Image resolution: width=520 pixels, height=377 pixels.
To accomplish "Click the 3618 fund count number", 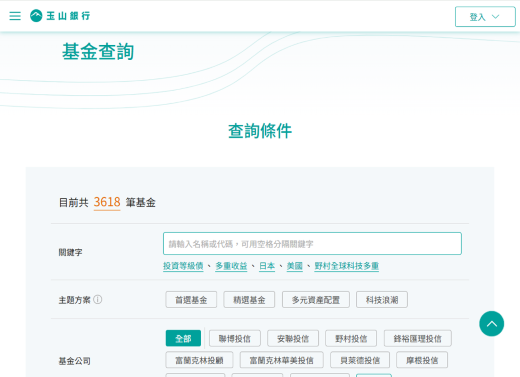I will click(x=107, y=202).
